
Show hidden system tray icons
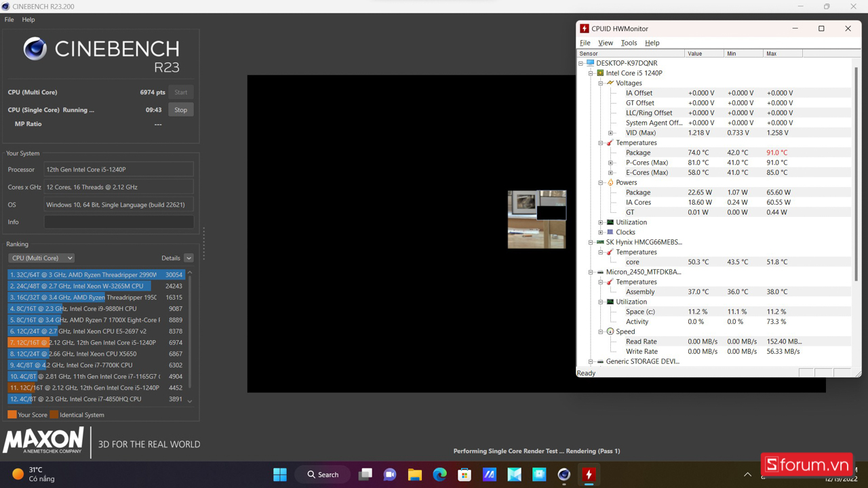click(x=747, y=474)
